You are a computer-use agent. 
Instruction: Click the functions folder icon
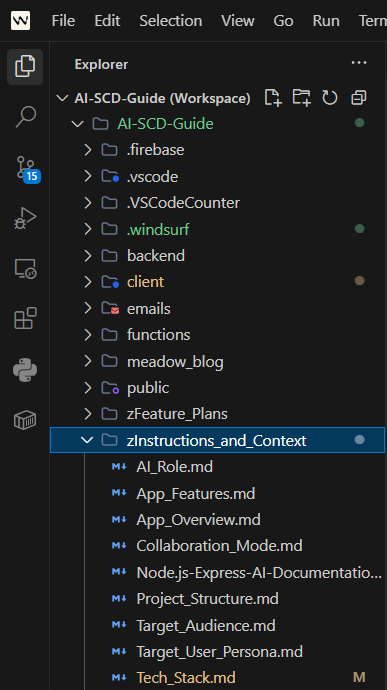tap(109, 335)
